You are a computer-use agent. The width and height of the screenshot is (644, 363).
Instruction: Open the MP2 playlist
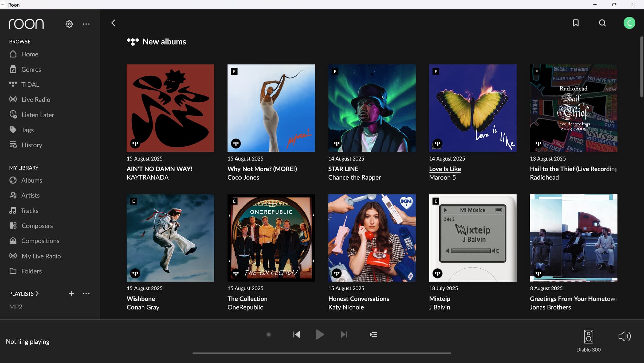point(16,307)
